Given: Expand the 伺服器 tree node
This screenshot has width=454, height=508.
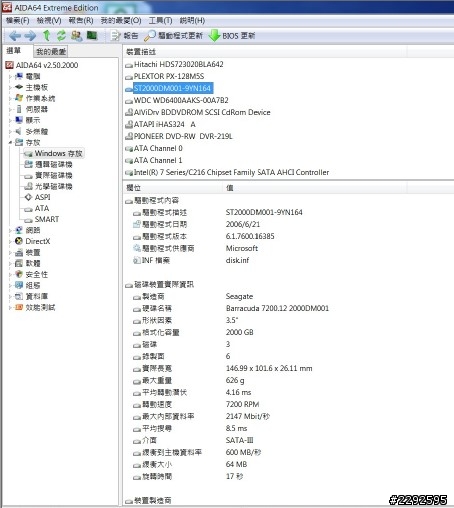Looking at the screenshot, I should point(10,109).
